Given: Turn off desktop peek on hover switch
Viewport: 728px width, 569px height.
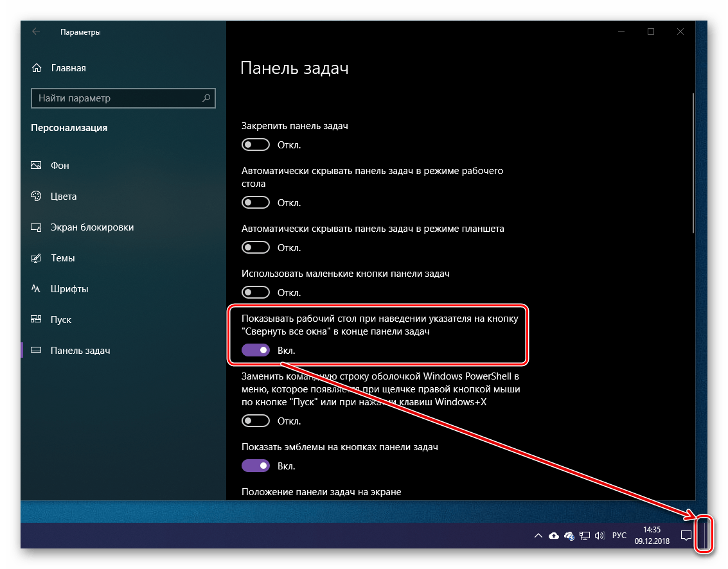Looking at the screenshot, I should [255, 350].
